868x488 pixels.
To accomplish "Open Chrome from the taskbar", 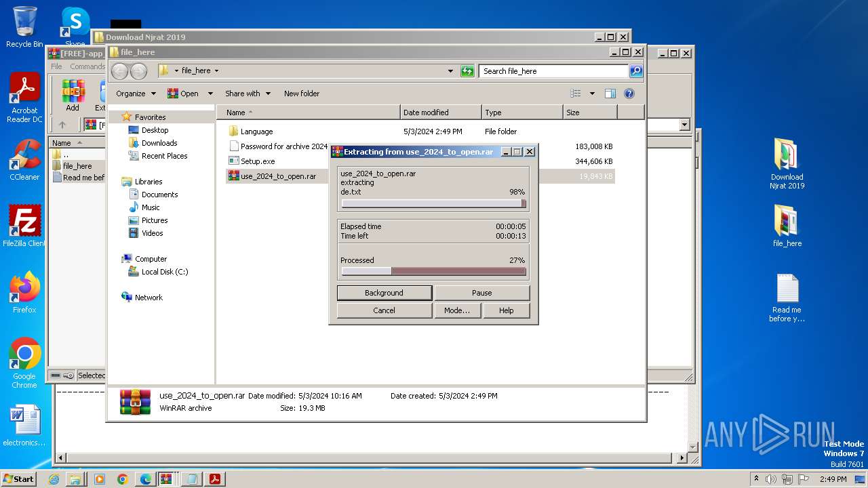I will pos(122,479).
